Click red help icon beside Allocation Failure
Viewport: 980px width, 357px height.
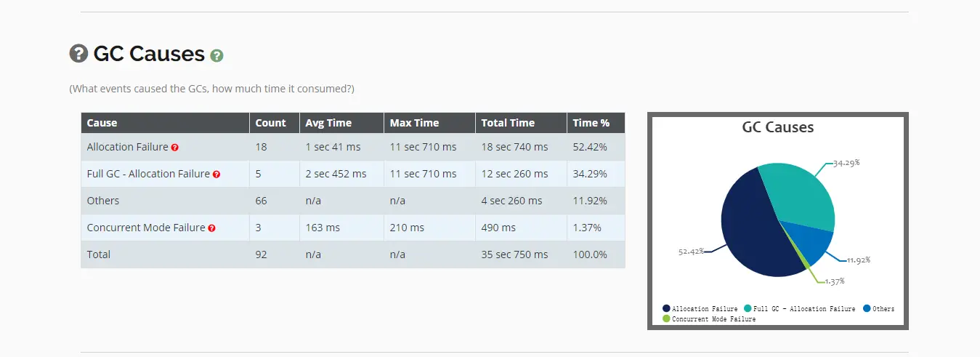click(x=175, y=147)
